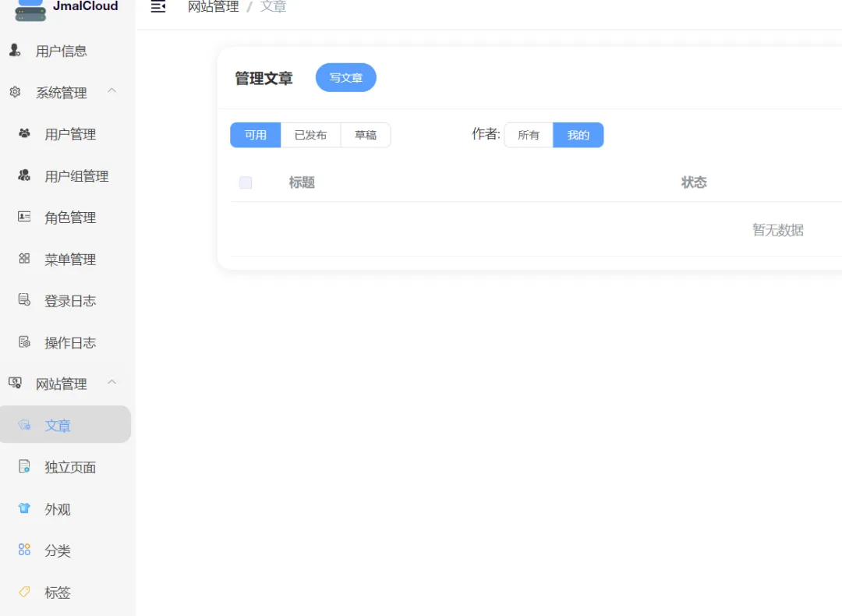842x616 pixels.
Task: Click the 写文章 button
Action: tap(346, 77)
